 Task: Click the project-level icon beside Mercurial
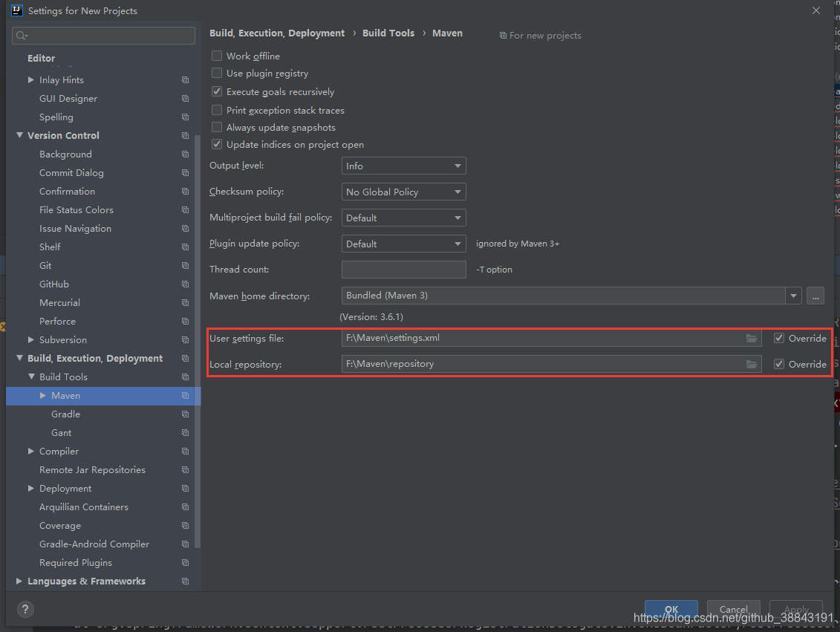click(186, 302)
